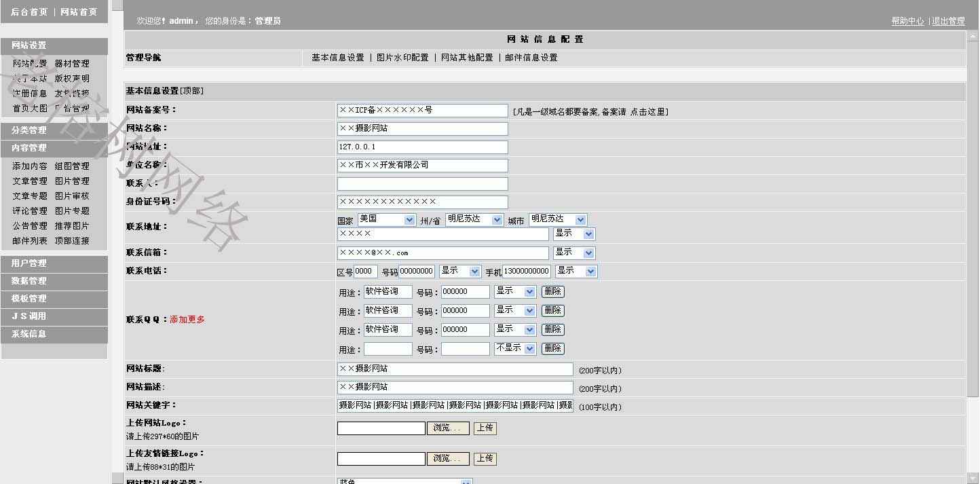
Task: Open the 城市 city dropdown
Action: [x=557, y=219]
